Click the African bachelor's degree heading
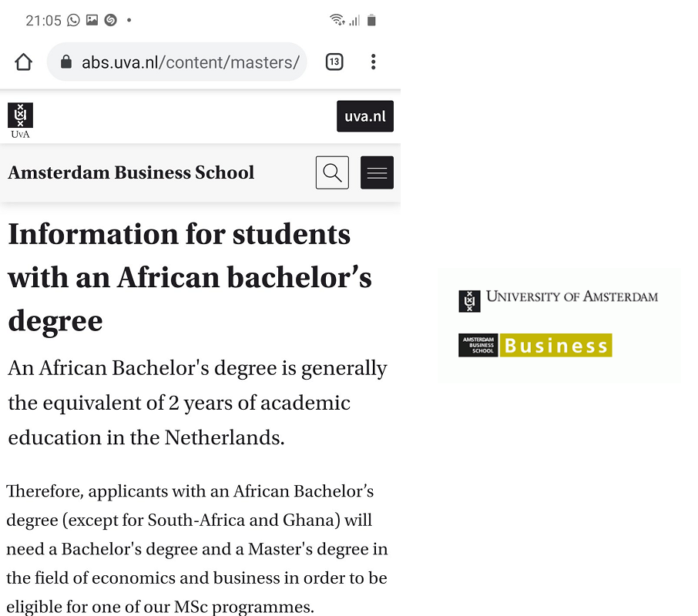This screenshot has width=698, height=616. pyautogui.click(x=190, y=277)
